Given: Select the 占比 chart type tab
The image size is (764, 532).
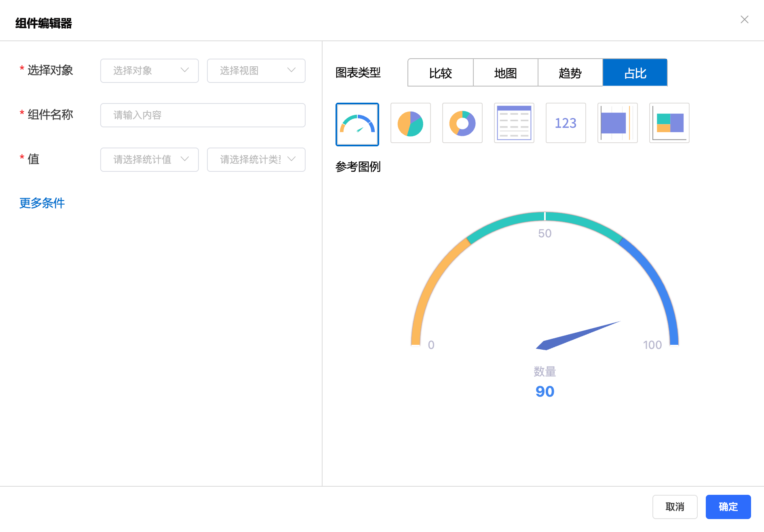Looking at the screenshot, I should [635, 73].
